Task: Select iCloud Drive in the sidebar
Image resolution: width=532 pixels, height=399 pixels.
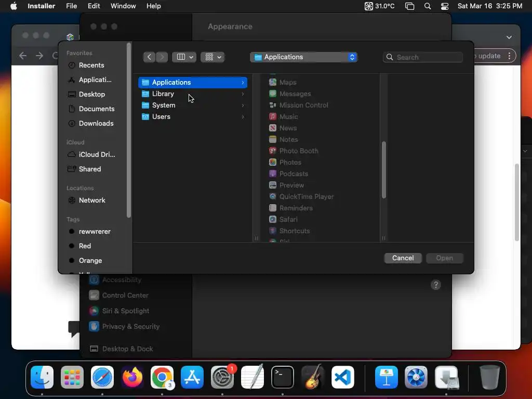Action: point(91,154)
